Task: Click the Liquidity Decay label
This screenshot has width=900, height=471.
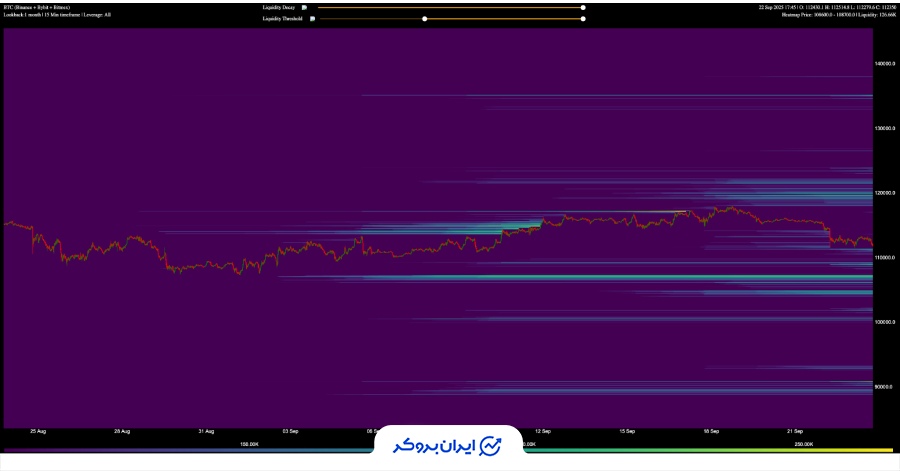Action: [x=278, y=7]
